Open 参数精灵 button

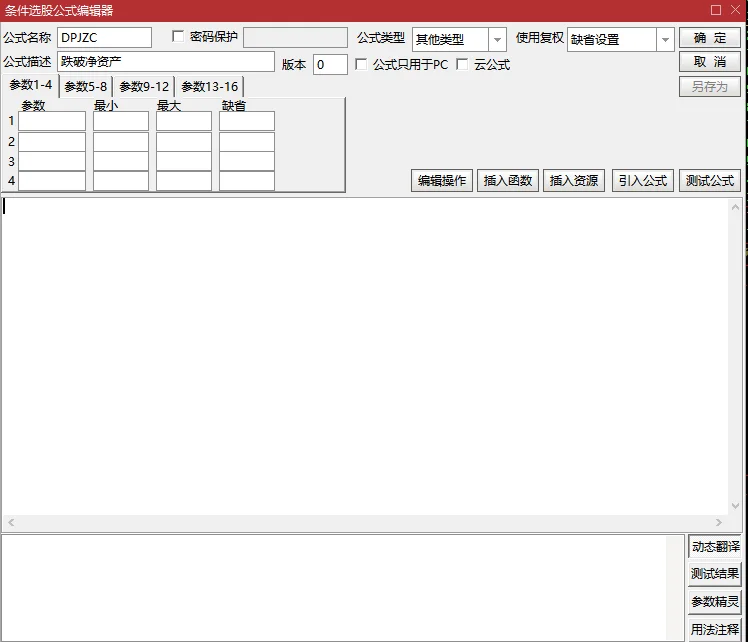715,602
